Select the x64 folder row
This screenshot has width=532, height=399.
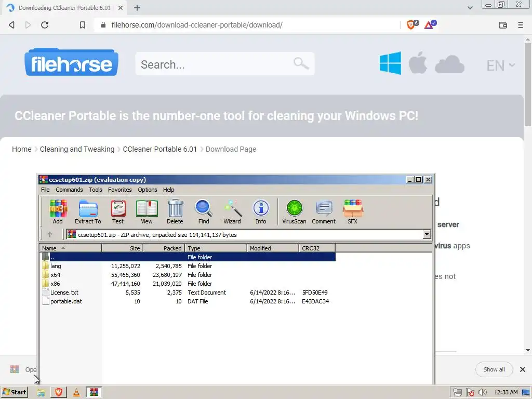coord(188,275)
